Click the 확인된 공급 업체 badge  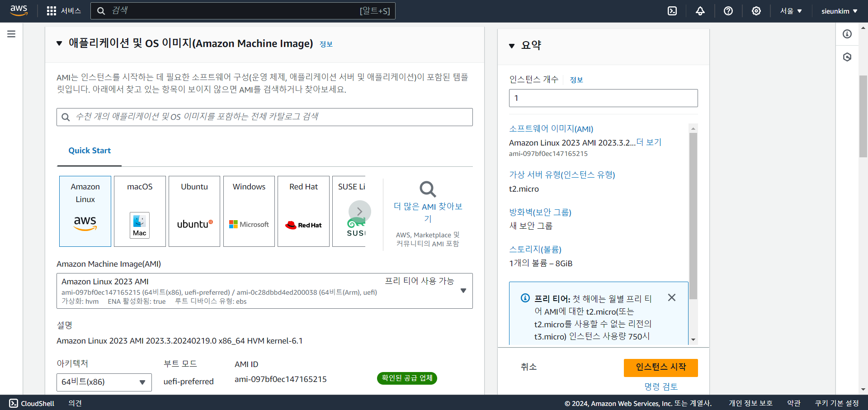click(407, 378)
